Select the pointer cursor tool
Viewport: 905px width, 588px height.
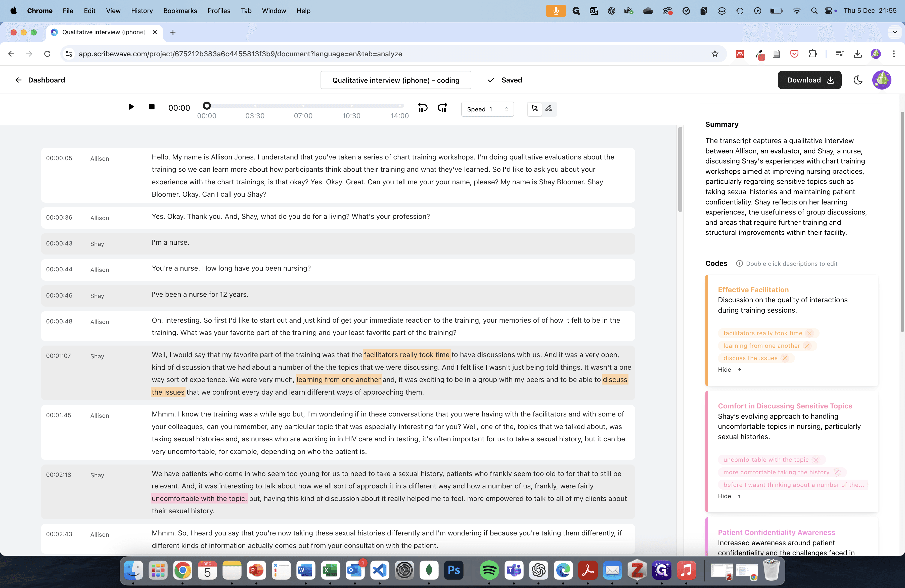(x=535, y=109)
